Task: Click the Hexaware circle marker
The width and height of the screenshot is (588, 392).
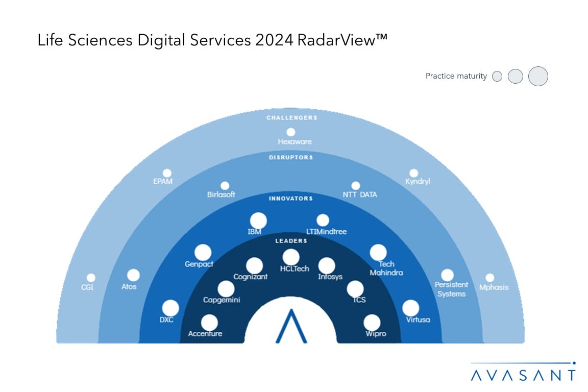Action: 291,132
